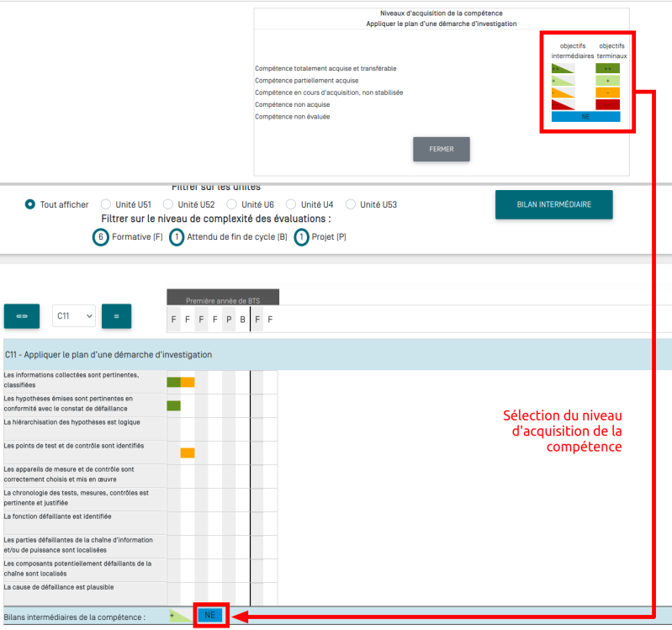The image size is (672, 630).
Task: Select the blue NE swatch in the legend
Action: pyautogui.click(x=585, y=117)
